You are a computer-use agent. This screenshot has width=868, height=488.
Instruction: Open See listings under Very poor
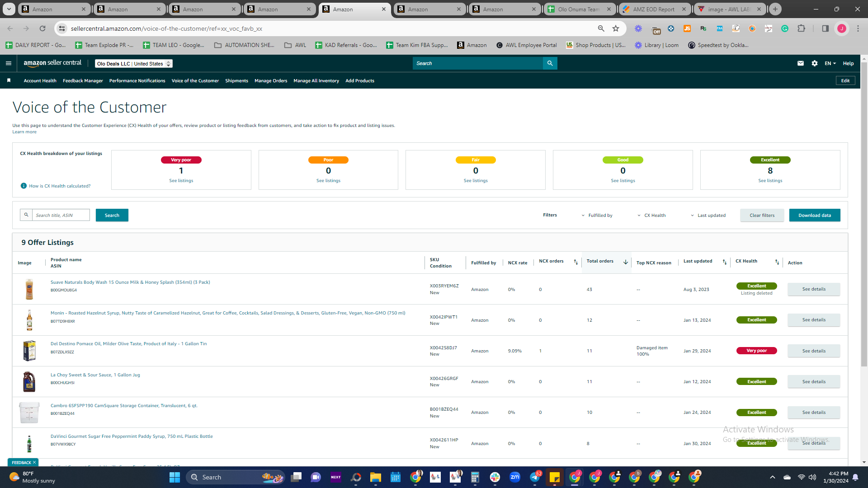pyautogui.click(x=181, y=181)
